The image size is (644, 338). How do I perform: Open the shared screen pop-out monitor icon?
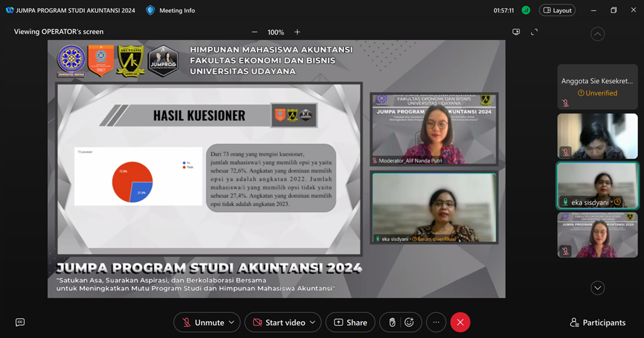516,32
